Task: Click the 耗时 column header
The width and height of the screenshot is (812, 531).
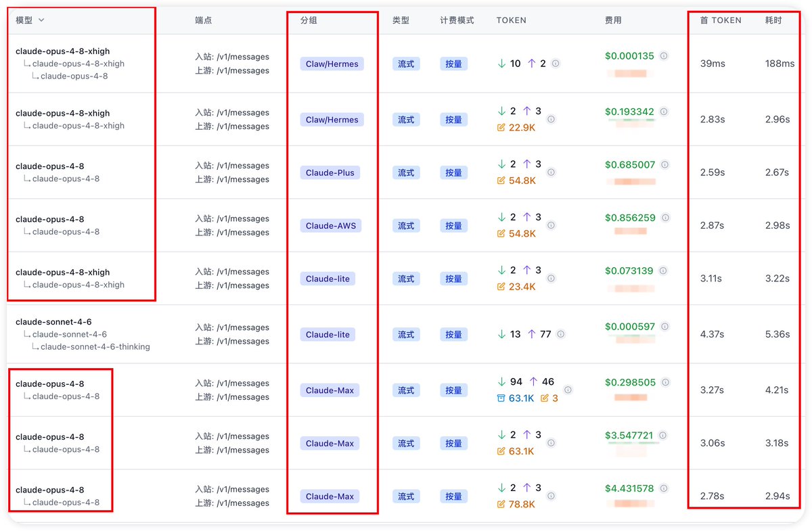Action: 773,20
